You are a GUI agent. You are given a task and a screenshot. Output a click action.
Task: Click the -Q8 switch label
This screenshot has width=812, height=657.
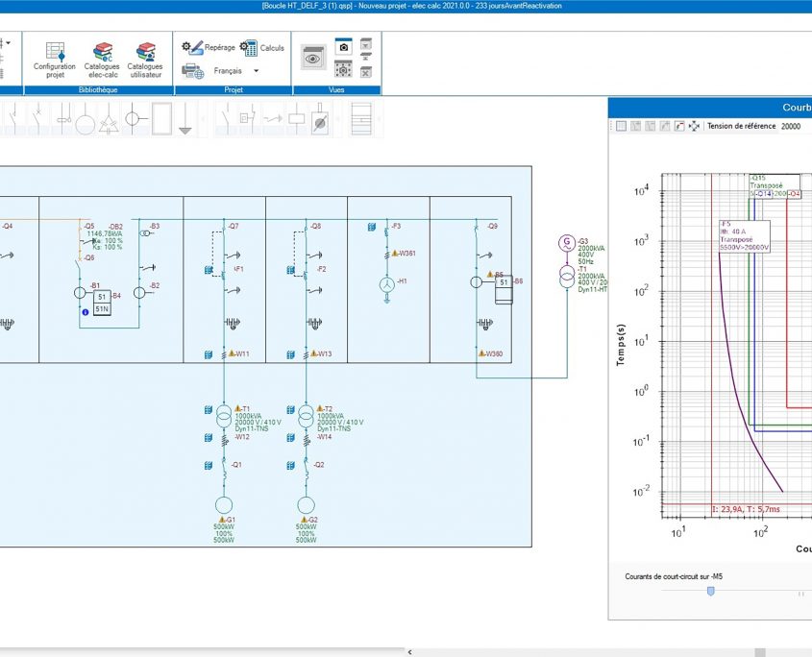315,227
